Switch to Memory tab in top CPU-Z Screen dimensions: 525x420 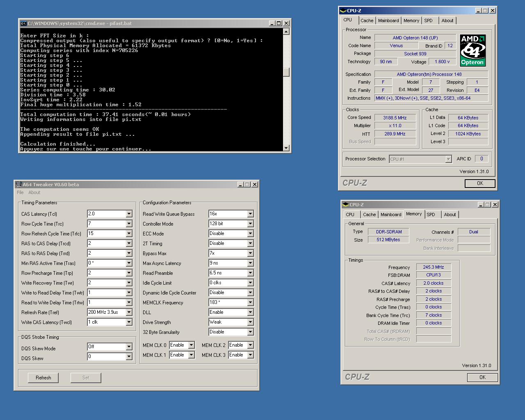click(411, 21)
